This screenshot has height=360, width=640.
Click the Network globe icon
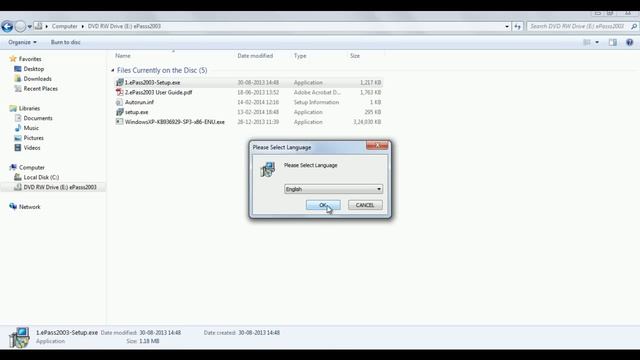coord(13,207)
